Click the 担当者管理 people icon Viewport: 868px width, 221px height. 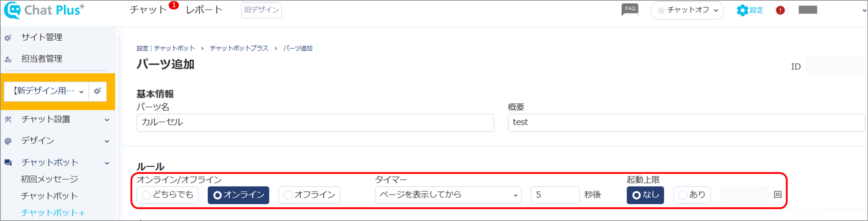click(x=8, y=59)
